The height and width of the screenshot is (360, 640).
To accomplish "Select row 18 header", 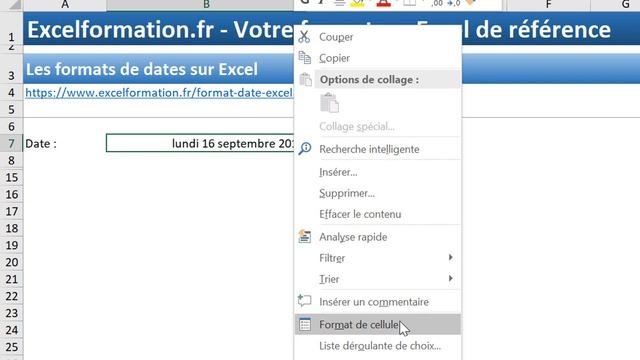I will pyautogui.click(x=11, y=228).
